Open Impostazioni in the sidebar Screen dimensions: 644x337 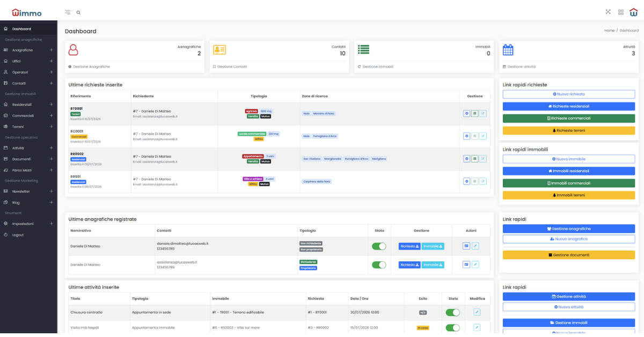click(28, 224)
